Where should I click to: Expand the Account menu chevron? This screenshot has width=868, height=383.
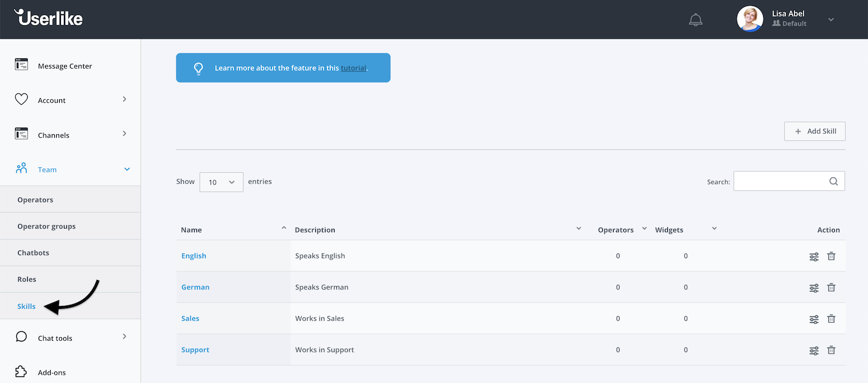pyautogui.click(x=125, y=99)
